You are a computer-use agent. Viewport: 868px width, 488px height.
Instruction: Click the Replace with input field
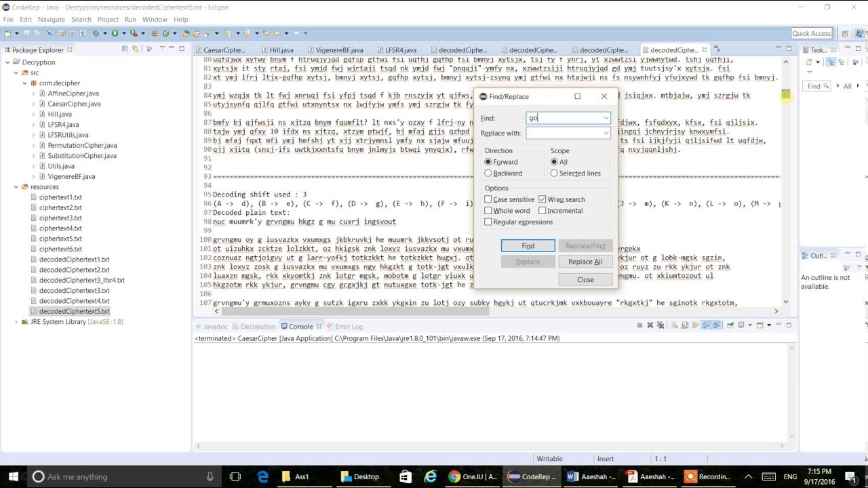[564, 134]
